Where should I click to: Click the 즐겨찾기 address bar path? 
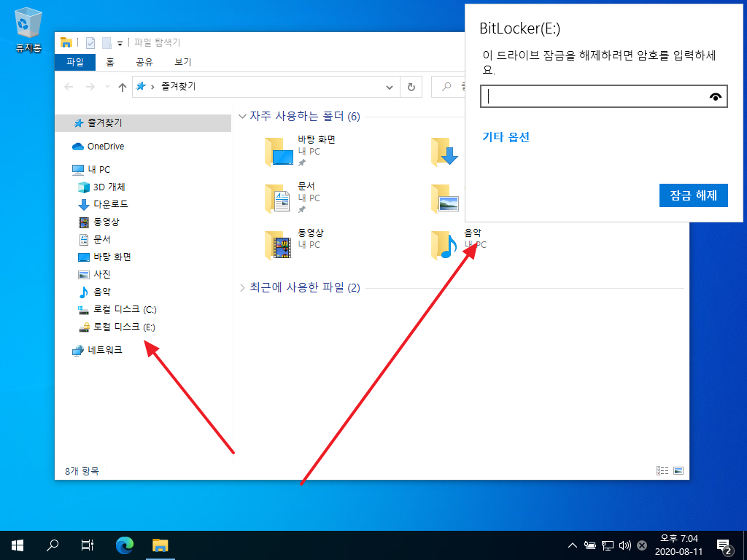pyautogui.click(x=179, y=86)
